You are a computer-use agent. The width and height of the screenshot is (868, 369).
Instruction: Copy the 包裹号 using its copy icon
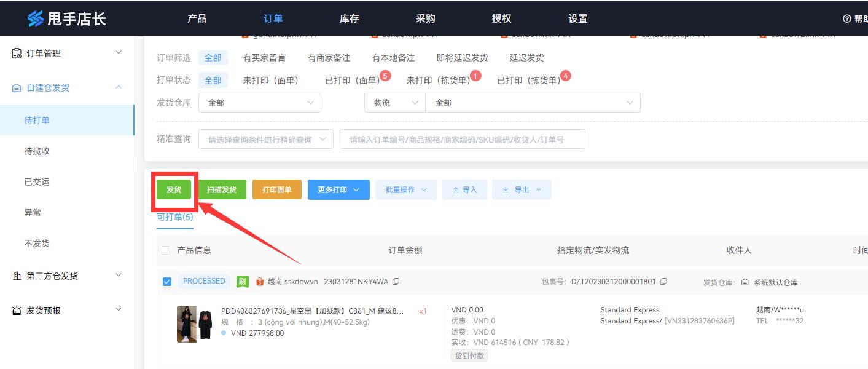663,282
